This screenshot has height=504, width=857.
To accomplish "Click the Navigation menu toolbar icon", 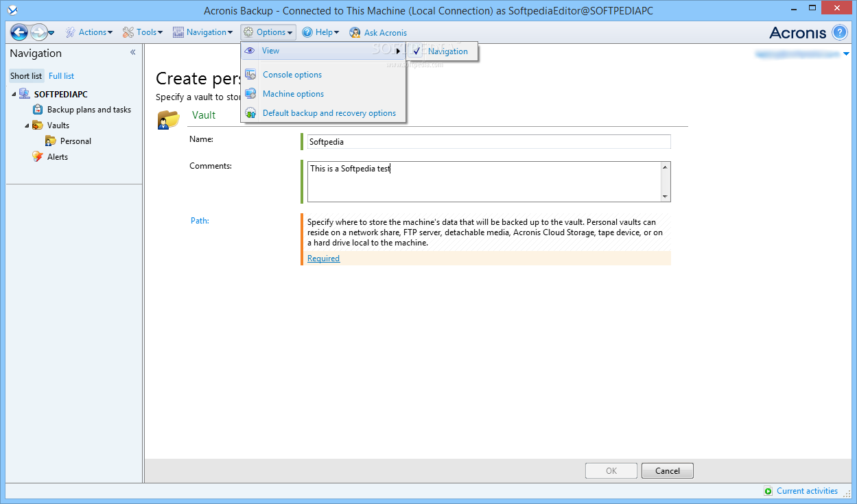I will click(178, 32).
